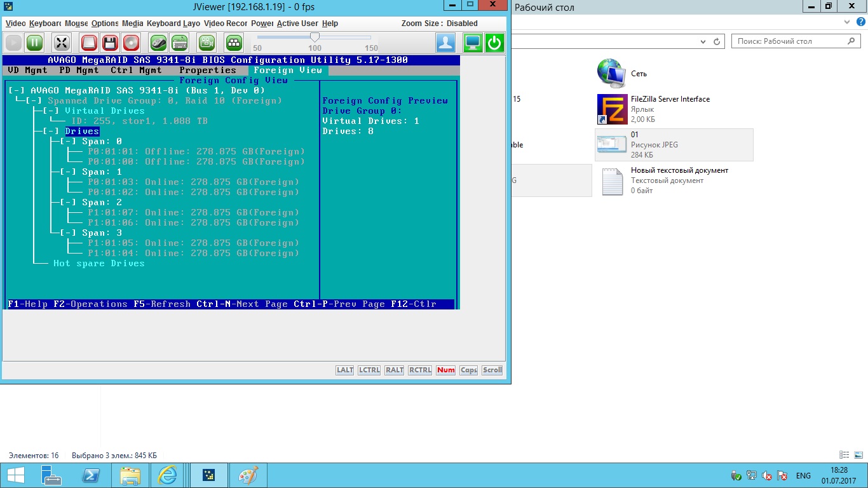This screenshot has height=488, width=868.
Task: Toggle the Caps lock indicator
Action: point(468,370)
